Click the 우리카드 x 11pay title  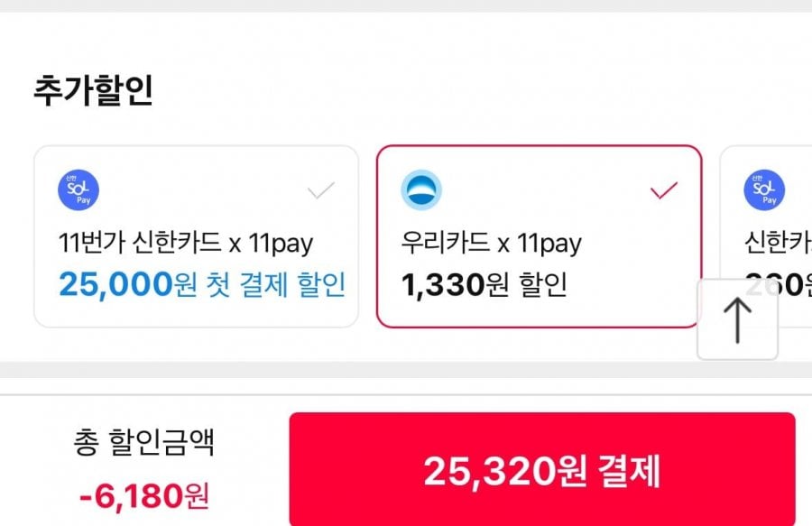492,243
